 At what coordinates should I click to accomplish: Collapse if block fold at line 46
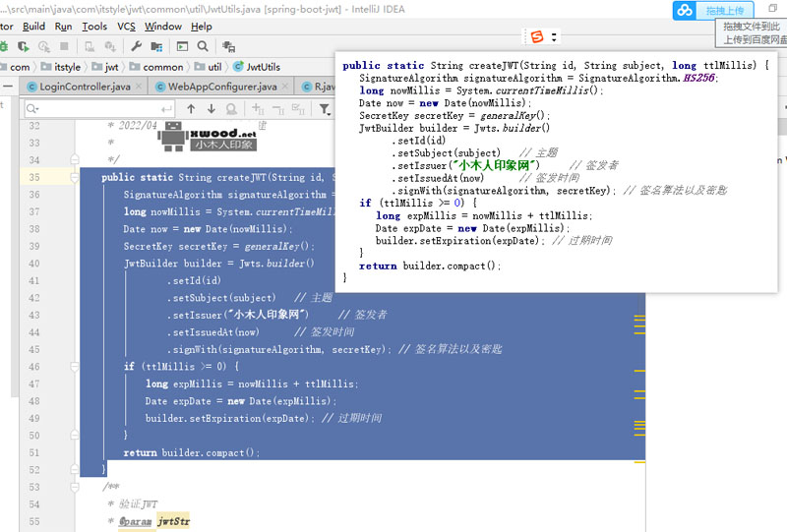tap(75, 367)
